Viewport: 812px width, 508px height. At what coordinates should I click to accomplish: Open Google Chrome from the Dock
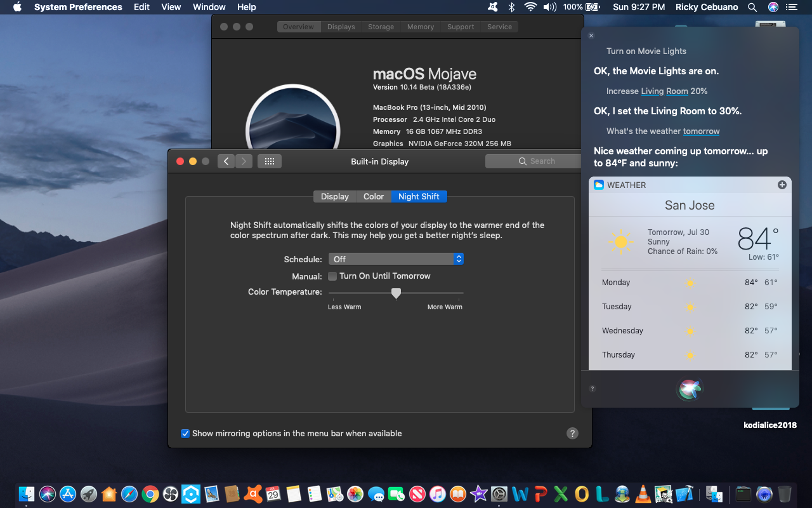150,494
